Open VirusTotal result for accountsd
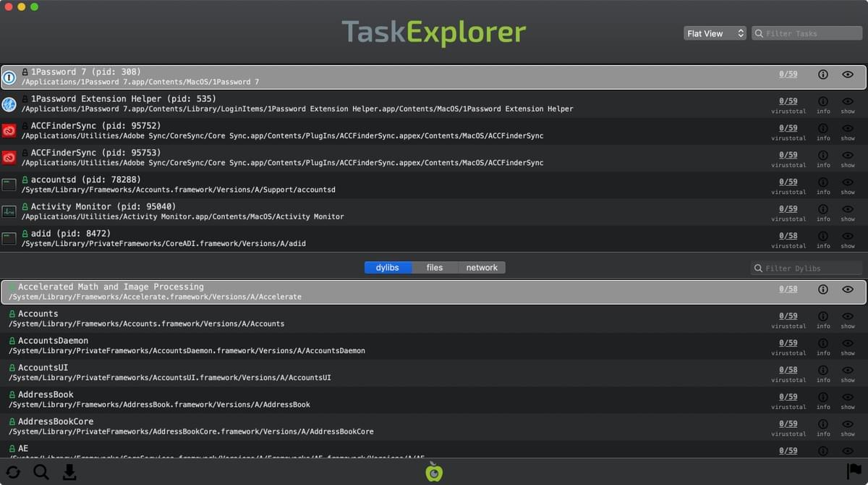The image size is (868, 485). [788, 182]
